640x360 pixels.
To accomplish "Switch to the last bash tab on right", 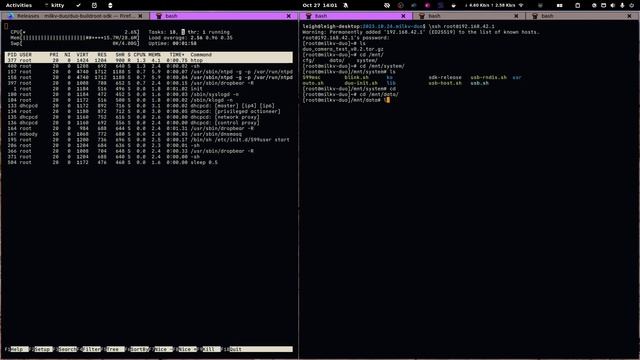I will tap(583, 16).
